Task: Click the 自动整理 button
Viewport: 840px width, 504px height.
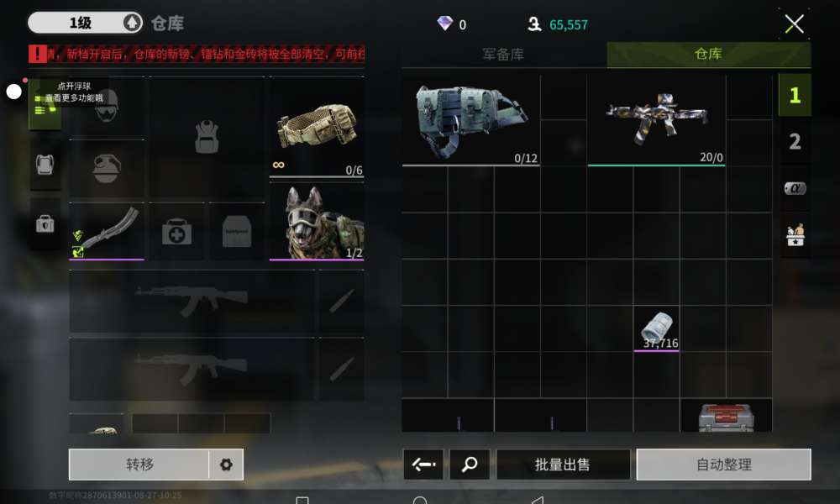Action: click(x=724, y=464)
